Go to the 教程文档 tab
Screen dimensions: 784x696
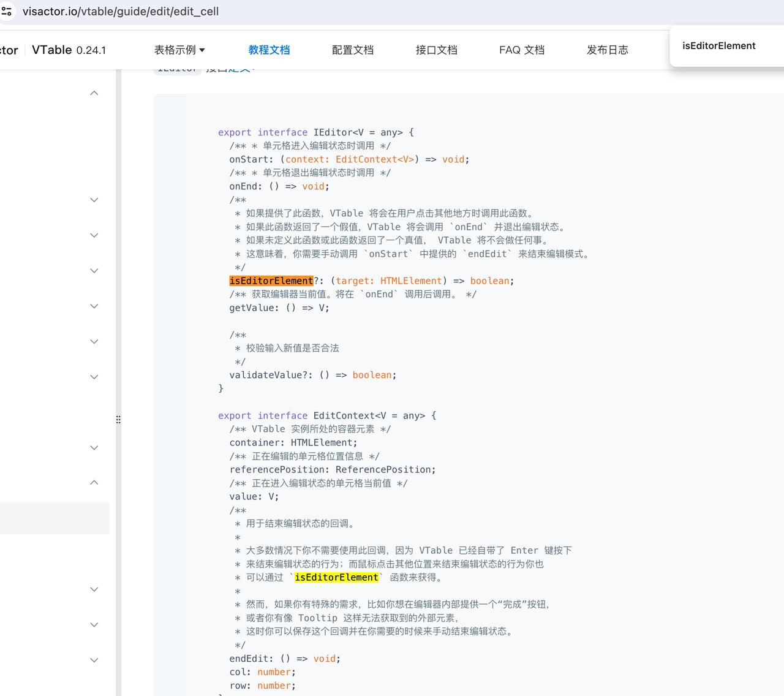coord(269,50)
